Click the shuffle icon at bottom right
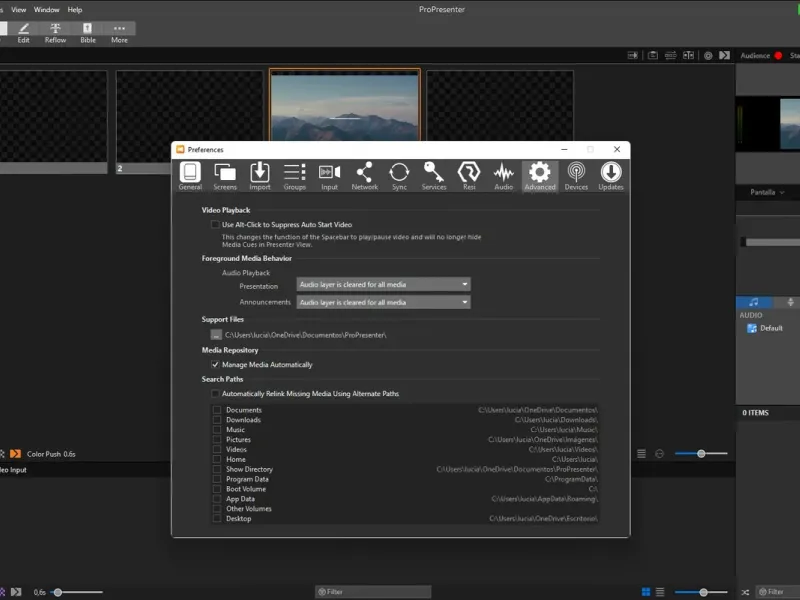Viewport: 800px width, 600px height. click(745, 592)
